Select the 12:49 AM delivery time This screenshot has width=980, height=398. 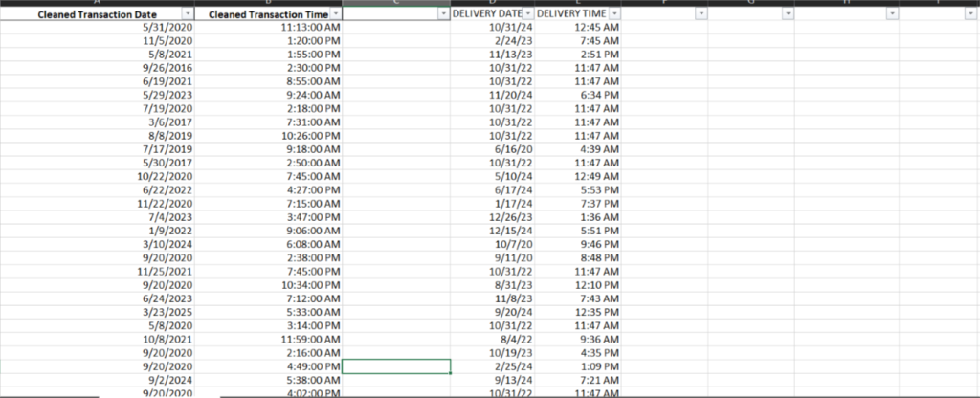[x=578, y=176]
